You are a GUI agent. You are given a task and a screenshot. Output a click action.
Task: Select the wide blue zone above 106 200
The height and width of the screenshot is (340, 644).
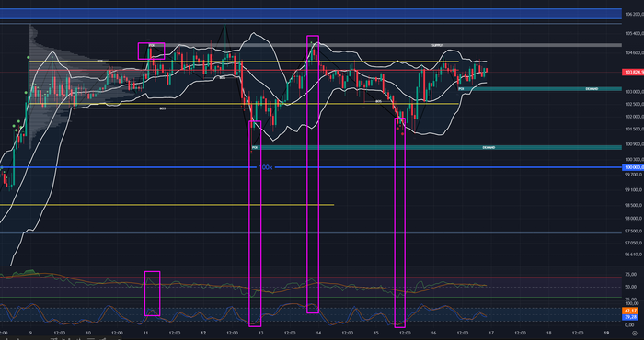(311, 14)
